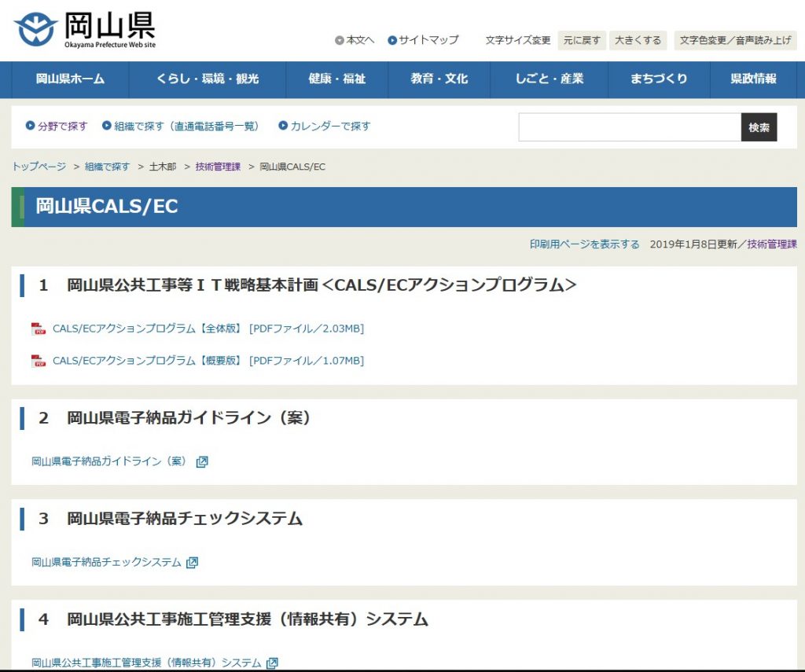
Task: Click the サイトマップ bullet icon
Action: [x=392, y=40]
